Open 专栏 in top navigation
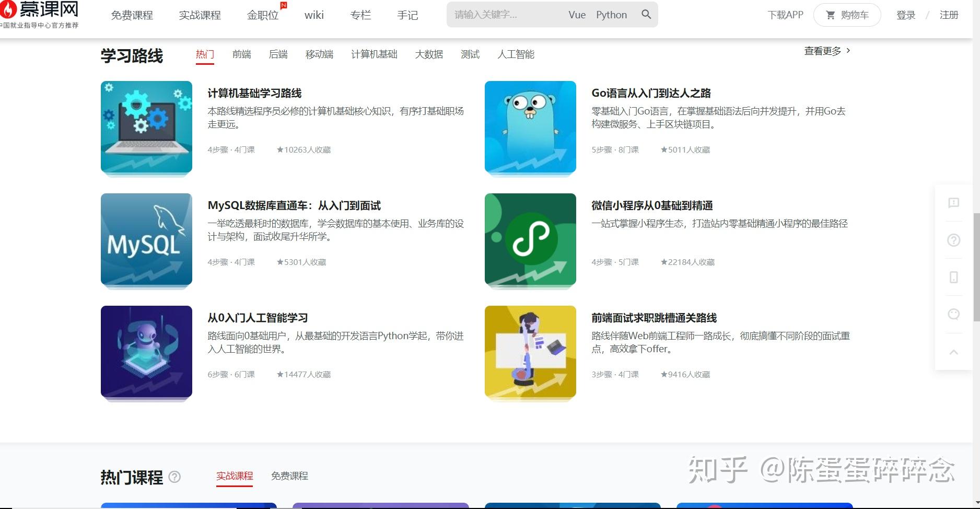This screenshot has height=509, width=980. pos(360,16)
